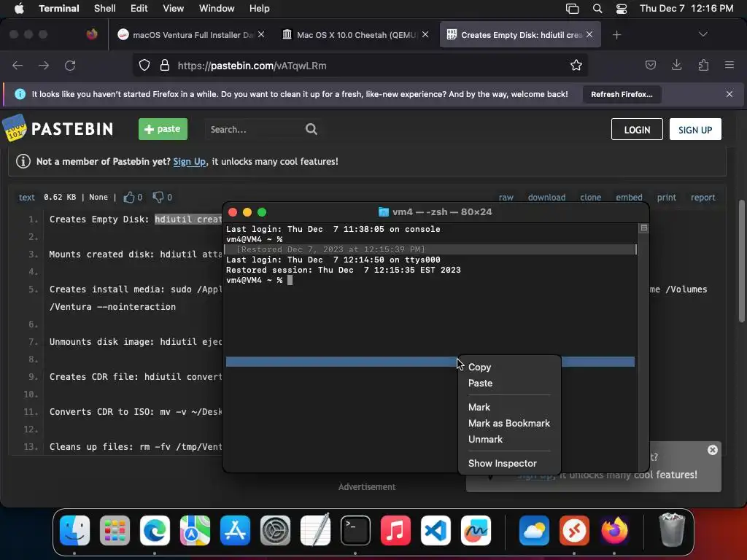Open System Settings from the Dock
The height and width of the screenshot is (560, 747).
click(275, 531)
